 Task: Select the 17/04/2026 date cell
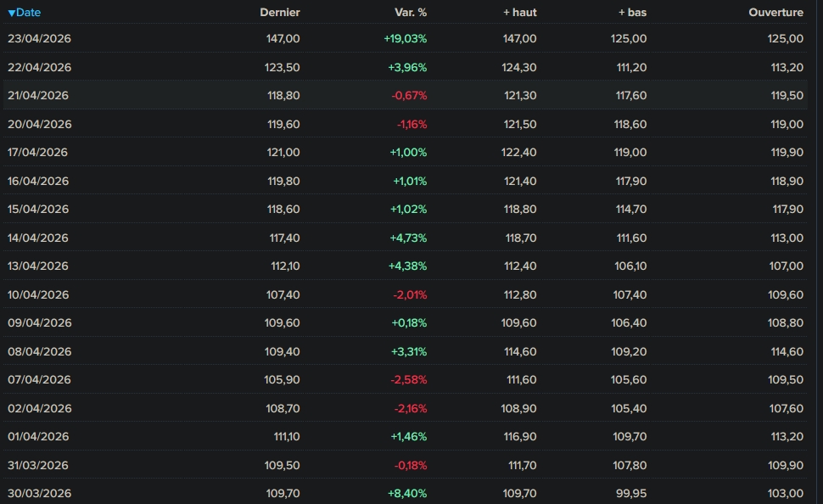click(x=37, y=153)
